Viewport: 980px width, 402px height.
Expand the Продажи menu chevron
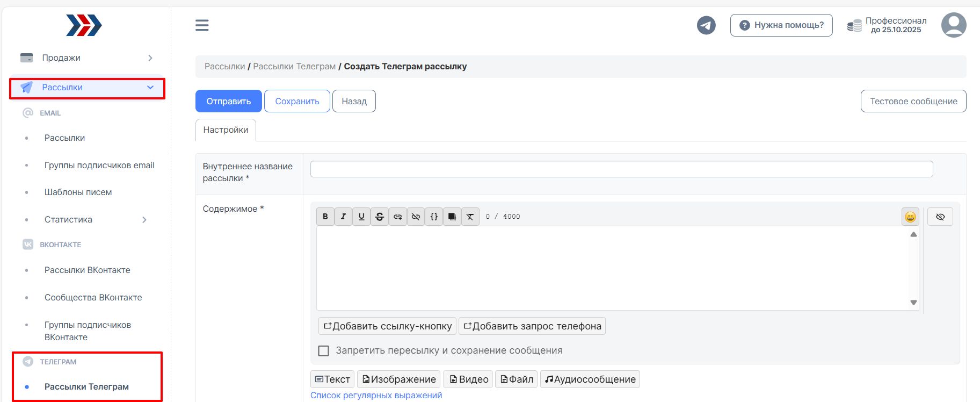click(x=150, y=58)
